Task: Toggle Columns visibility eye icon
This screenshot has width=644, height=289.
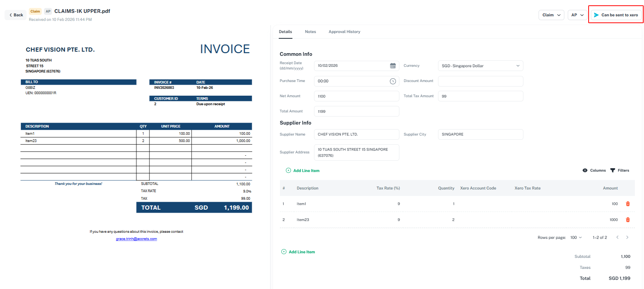Action: [585, 171]
